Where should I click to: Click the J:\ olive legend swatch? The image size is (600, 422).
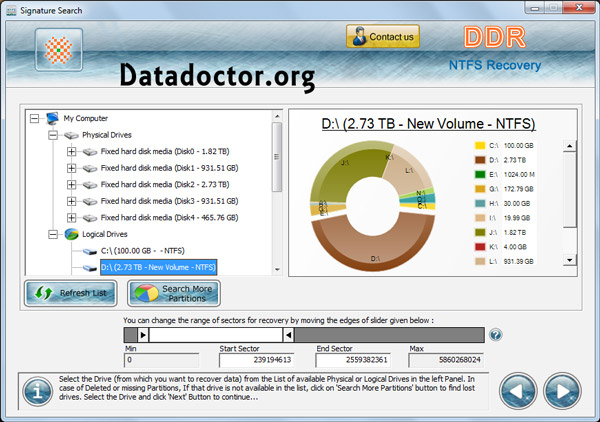(x=480, y=233)
